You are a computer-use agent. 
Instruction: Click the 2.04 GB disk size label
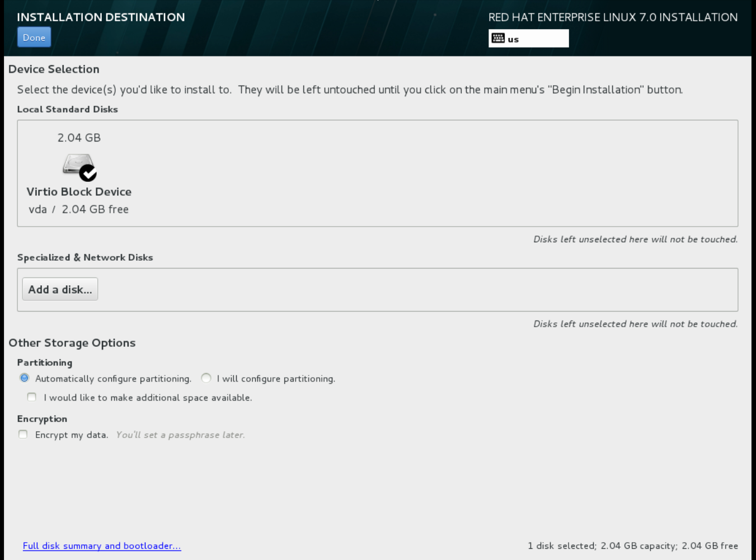pos(79,138)
